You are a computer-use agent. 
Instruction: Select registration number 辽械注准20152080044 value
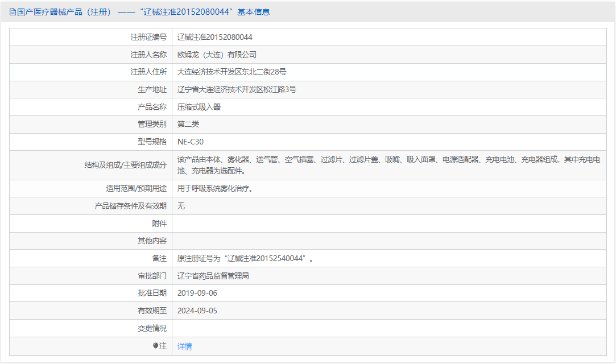click(215, 38)
